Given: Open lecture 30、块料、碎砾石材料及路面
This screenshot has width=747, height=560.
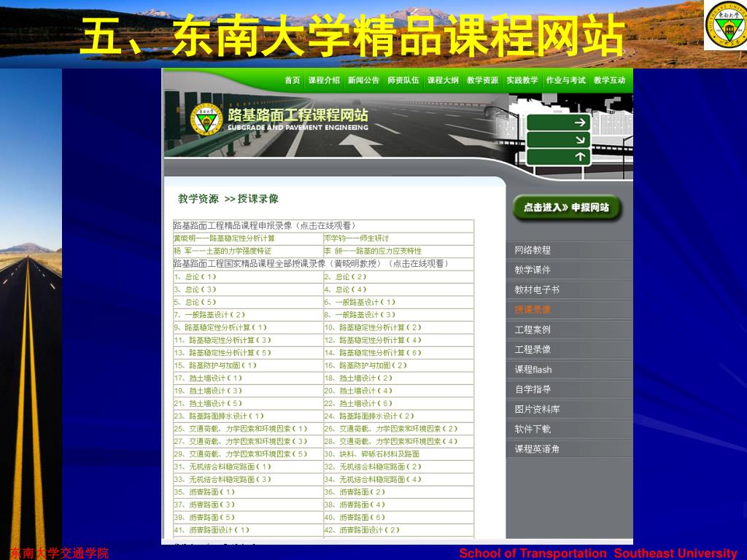Looking at the screenshot, I should 372,454.
